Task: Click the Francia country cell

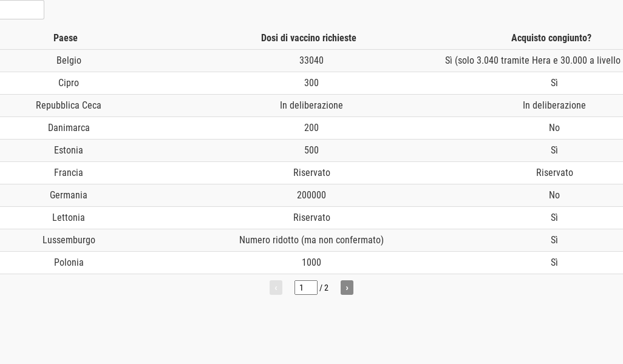Action: [x=69, y=173]
